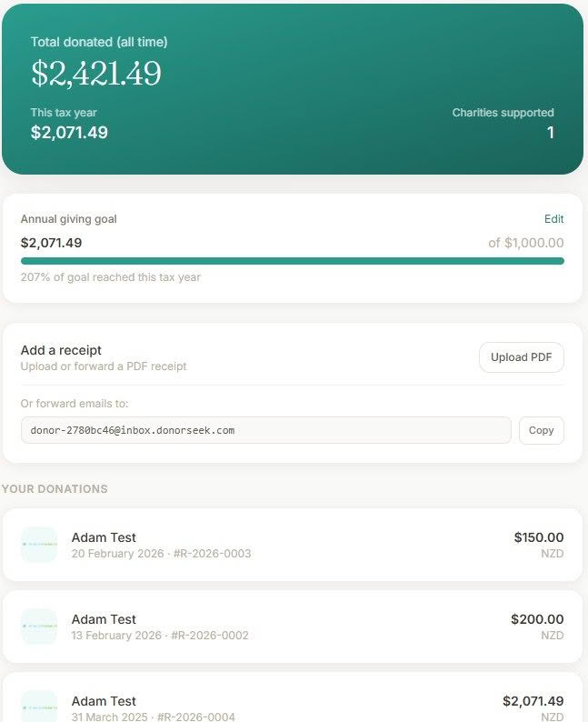Click the $200.00 NZD donation amount

point(537,619)
